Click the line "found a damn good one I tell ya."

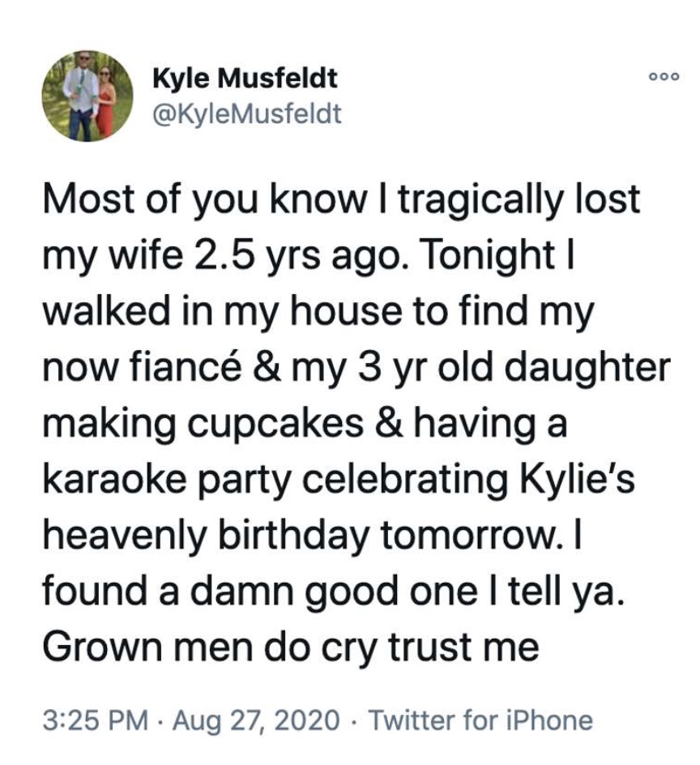pos(333,592)
